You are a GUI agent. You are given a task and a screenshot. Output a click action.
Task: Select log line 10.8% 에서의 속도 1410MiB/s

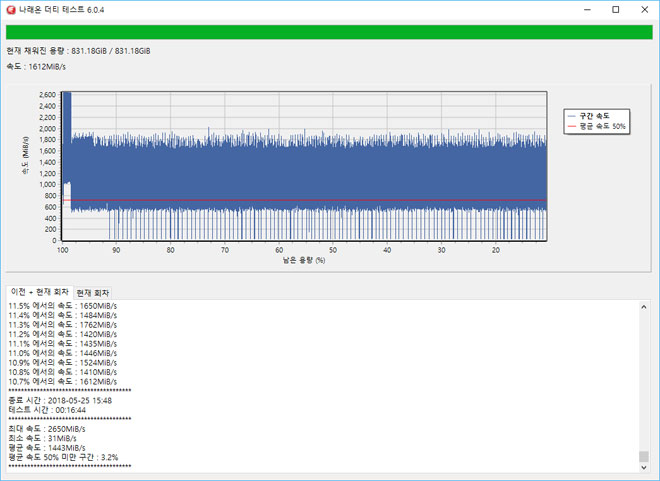[63, 372]
